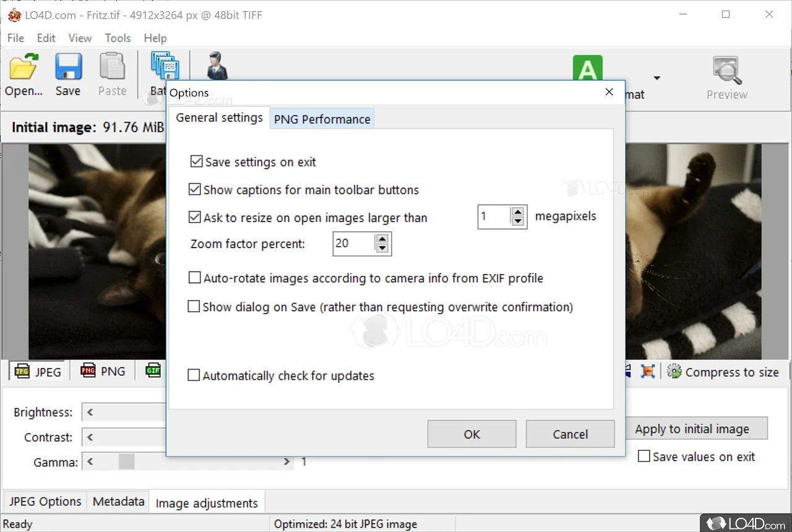This screenshot has width=792, height=532.
Task: Click the Compress to size button
Action: pyautogui.click(x=723, y=372)
